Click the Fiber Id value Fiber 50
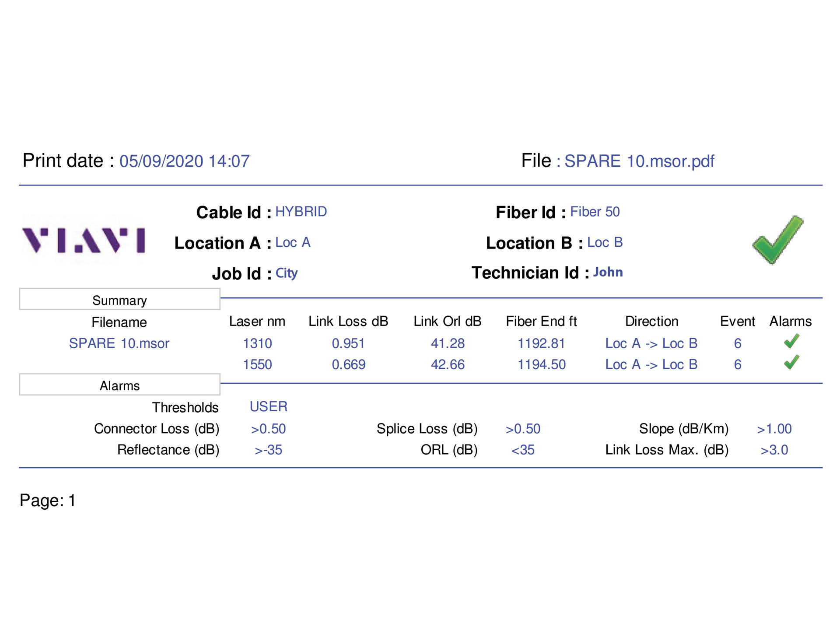The height and width of the screenshot is (630, 840). pos(595,212)
